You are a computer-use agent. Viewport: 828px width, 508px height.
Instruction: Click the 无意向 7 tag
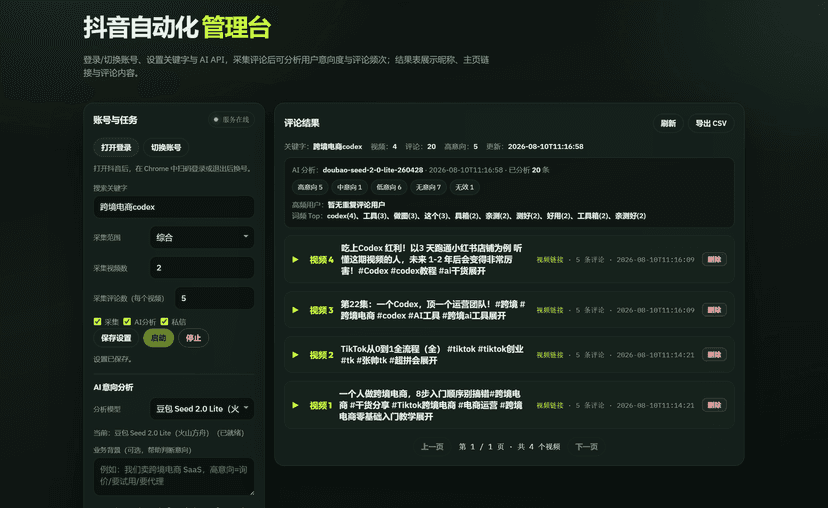coord(428,187)
